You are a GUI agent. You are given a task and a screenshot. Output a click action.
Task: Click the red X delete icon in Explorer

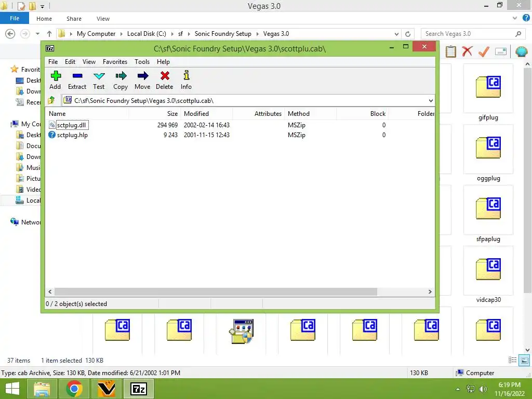pyautogui.click(x=468, y=51)
